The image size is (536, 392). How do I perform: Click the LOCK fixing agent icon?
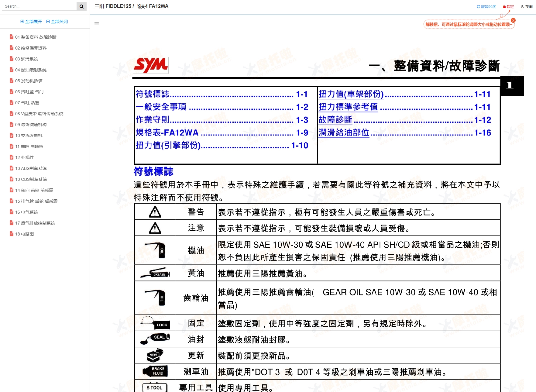tap(156, 323)
